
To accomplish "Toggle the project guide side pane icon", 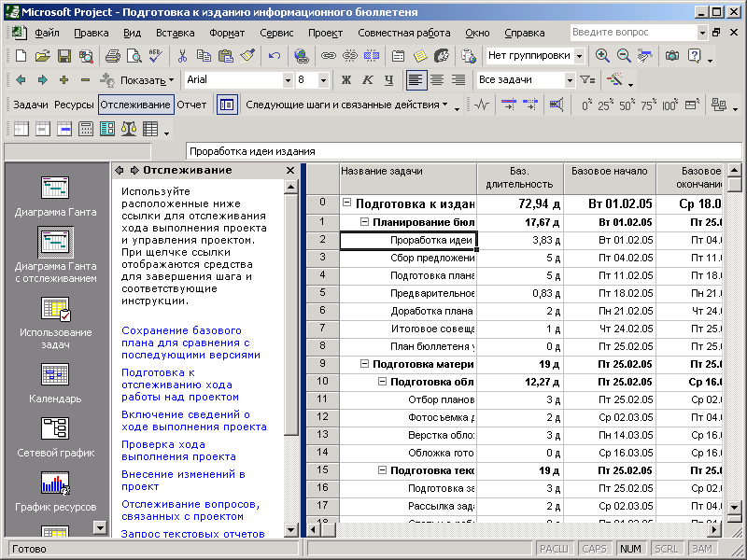I will pos(227,105).
